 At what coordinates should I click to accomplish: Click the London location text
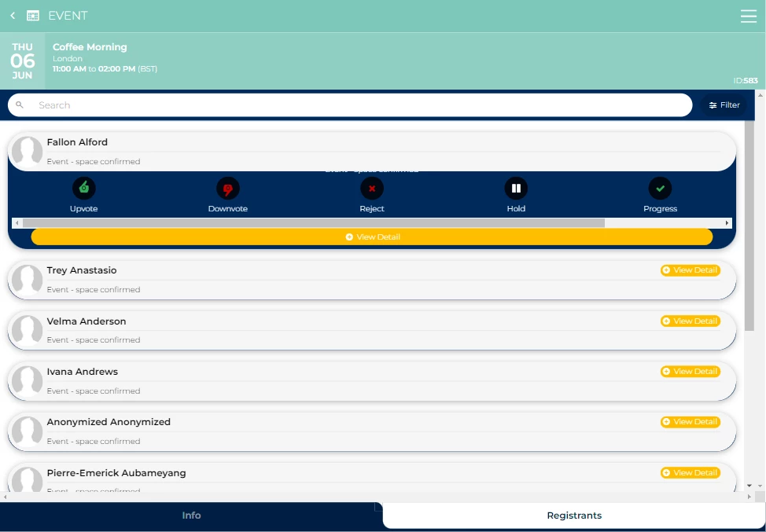point(68,59)
